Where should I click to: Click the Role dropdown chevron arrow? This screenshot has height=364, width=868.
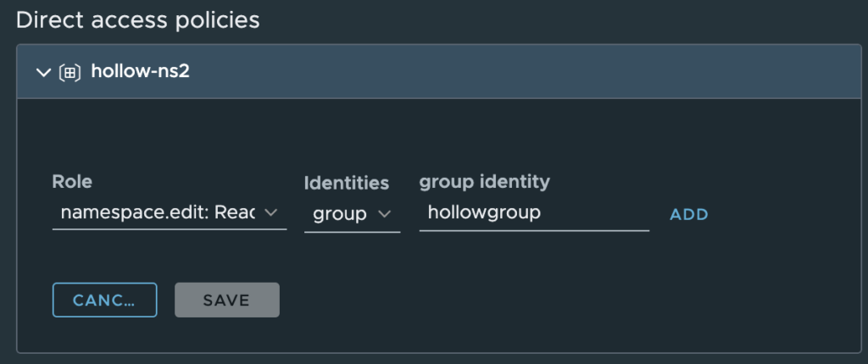(271, 213)
